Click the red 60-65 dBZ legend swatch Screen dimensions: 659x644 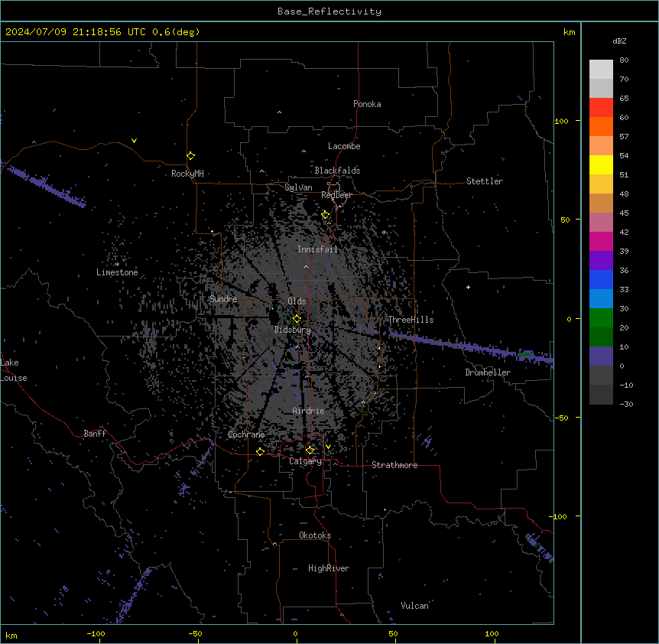(x=601, y=108)
